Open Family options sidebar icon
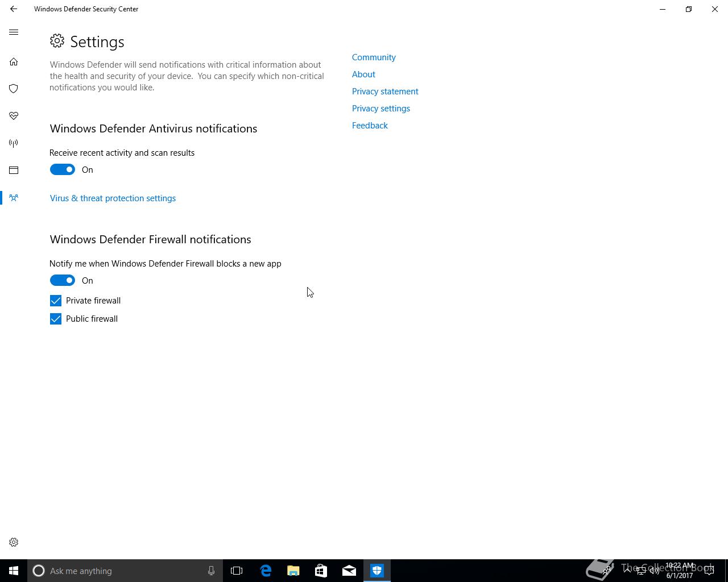 tap(14, 198)
